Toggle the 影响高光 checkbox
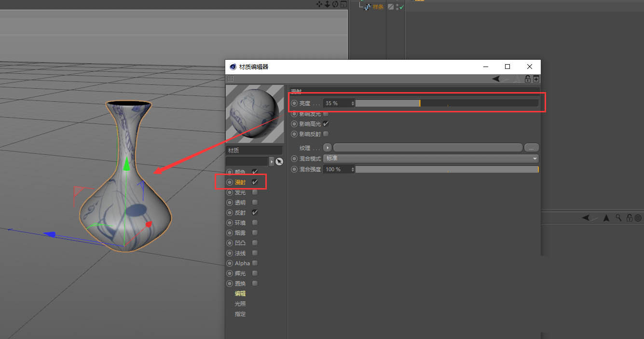 326,124
